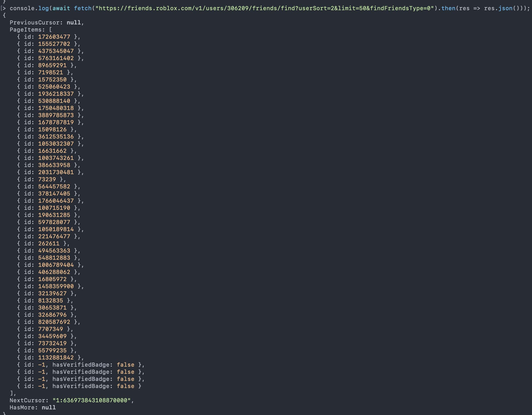This screenshot has height=415, width=532.
Task: Click the id value 262611
Action: click(49, 244)
